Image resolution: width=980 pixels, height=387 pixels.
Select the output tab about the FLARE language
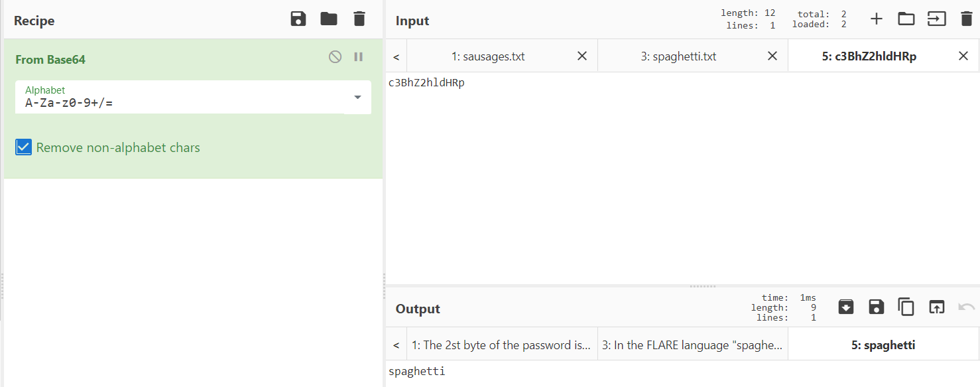[692, 345]
